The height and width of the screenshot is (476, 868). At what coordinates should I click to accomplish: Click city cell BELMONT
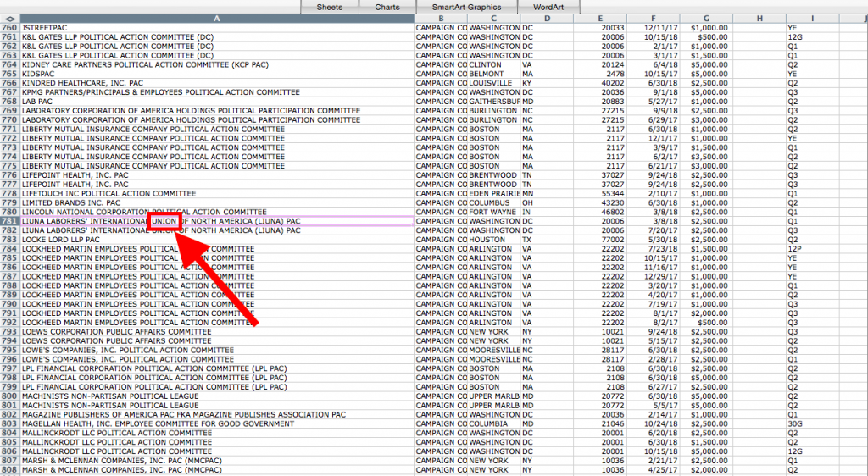494,74
